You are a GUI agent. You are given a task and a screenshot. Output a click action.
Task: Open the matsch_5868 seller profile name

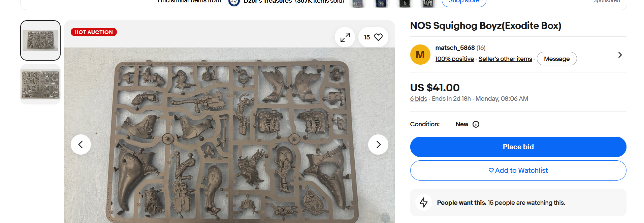455,48
